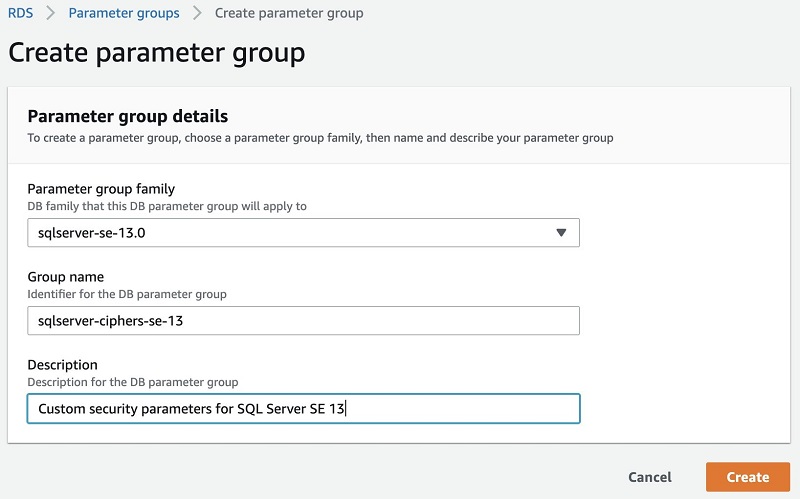The width and height of the screenshot is (800, 499).
Task: Focus the Group name input field
Action: (x=304, y=320)
